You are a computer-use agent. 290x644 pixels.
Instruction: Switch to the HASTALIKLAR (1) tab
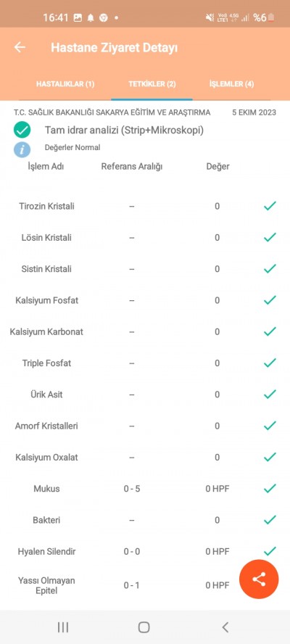click(65, 84)
